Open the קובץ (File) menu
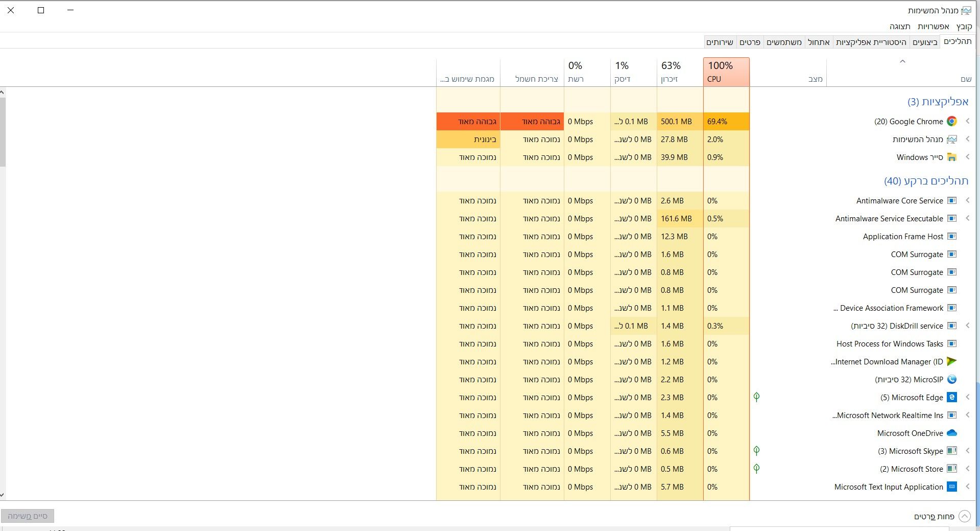The width and height of the screenshot is (980, 531). click(964, 27)
